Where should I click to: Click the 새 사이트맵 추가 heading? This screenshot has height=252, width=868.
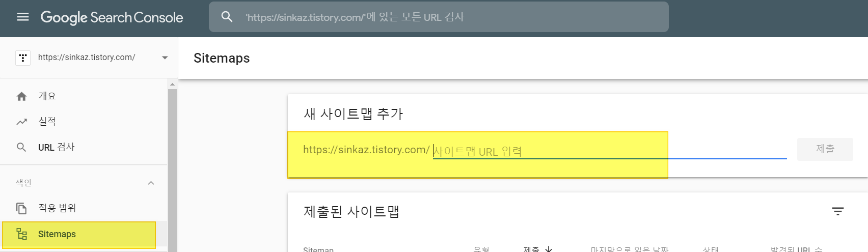(x=353, y=114)
